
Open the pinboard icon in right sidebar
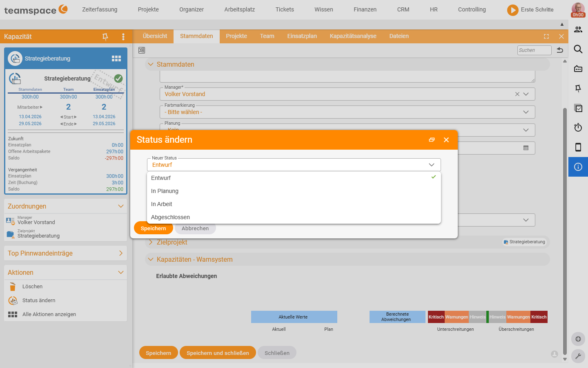pos(578,88)
